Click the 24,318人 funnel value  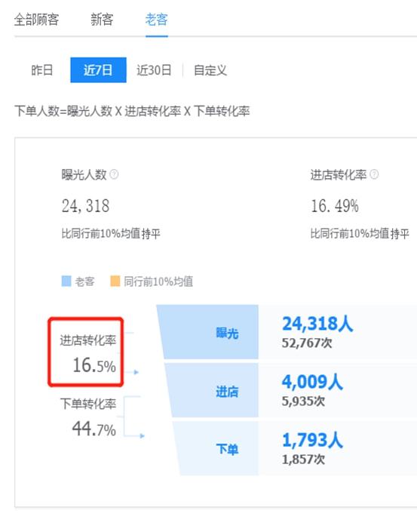tap(317, 323)
